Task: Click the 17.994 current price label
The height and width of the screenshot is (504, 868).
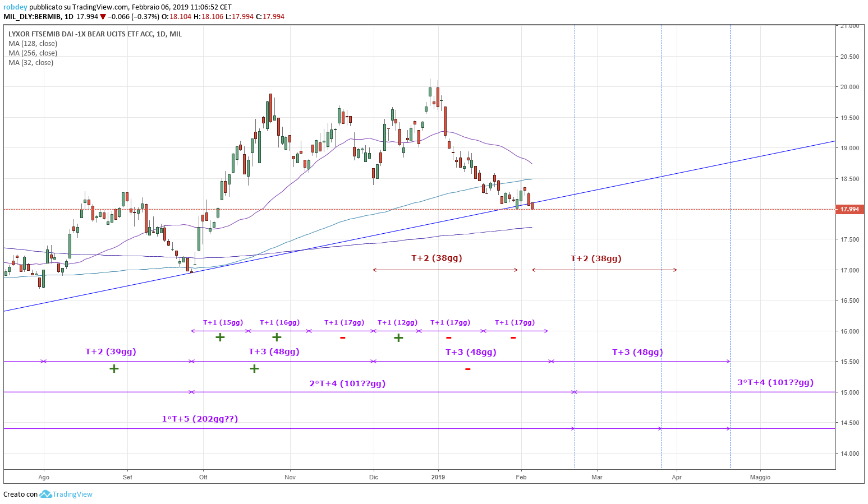Action: (x=849, y=209)
